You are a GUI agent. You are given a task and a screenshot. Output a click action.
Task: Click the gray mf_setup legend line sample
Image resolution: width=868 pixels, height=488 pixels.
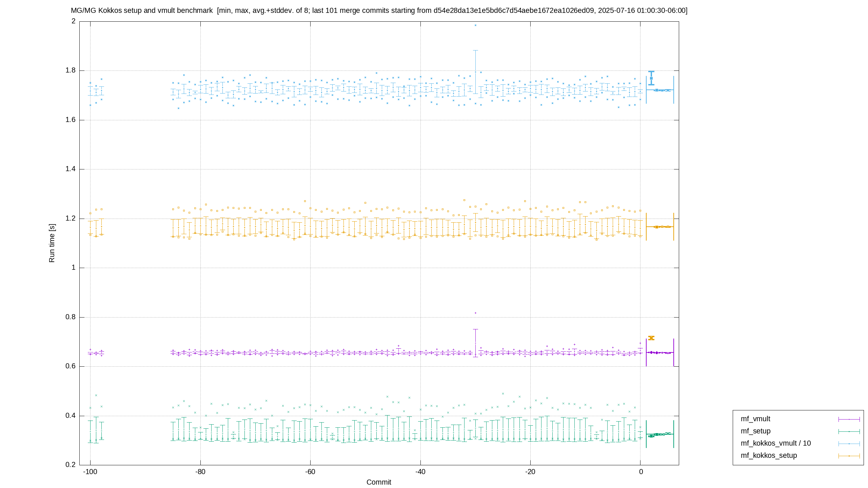coord(849,432)
